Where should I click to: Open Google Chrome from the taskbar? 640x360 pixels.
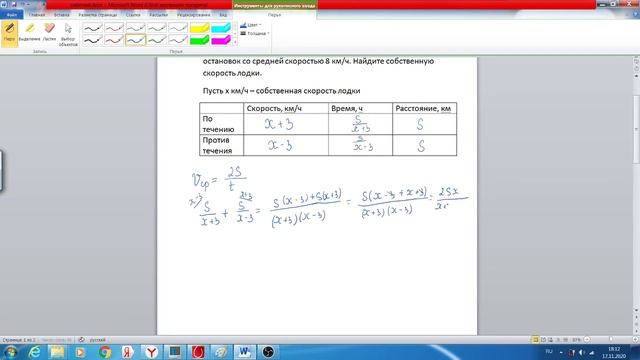tap(104, 352)
